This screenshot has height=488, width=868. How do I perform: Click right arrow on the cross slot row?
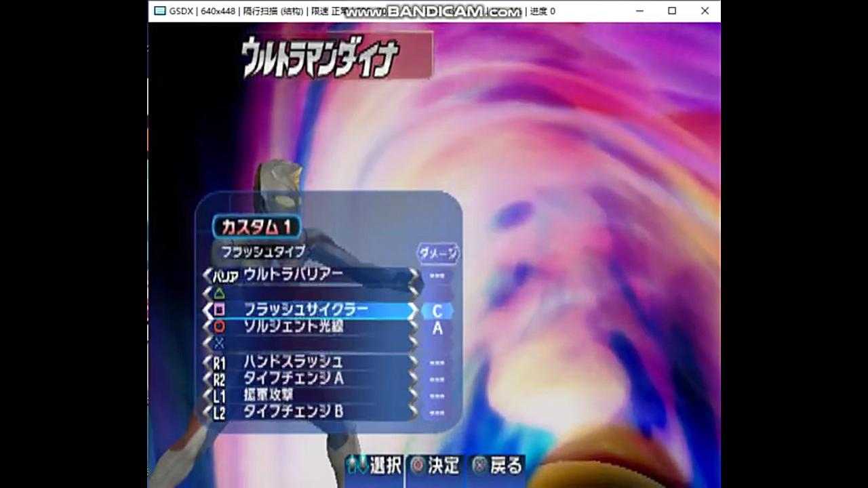413,344
